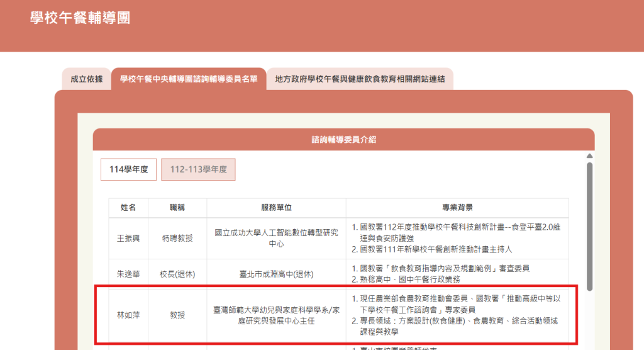Click the name 王振興 in table
The height and width of the screenshot is (350, 644).
tap(128, 238)
